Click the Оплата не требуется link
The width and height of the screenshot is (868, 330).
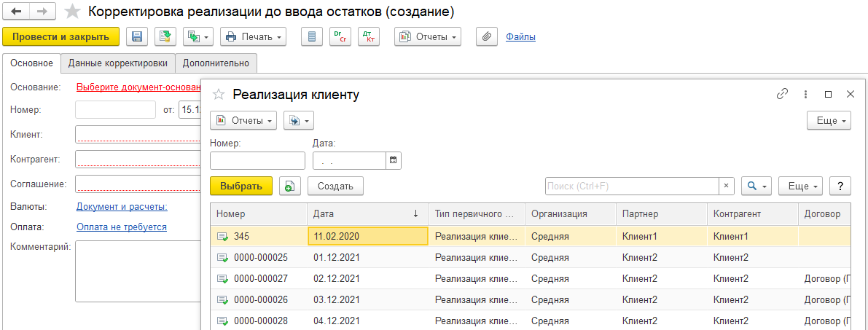(x=122, y=227)
